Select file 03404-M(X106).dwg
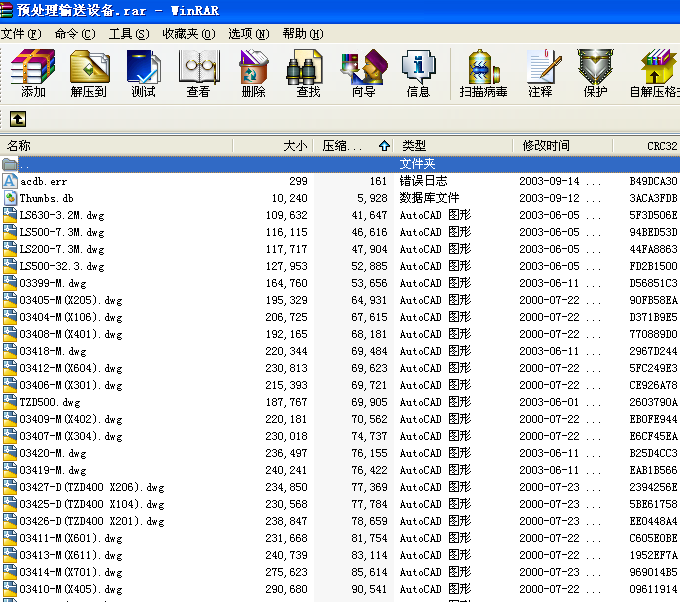The width and height of the screenshot is (680, 602). click(71, 317)
